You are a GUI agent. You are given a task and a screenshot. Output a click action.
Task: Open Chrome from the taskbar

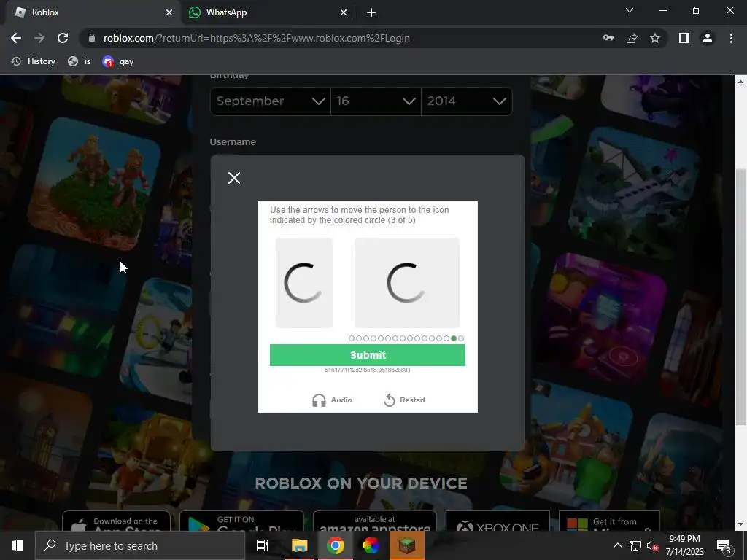coord(336,545)
